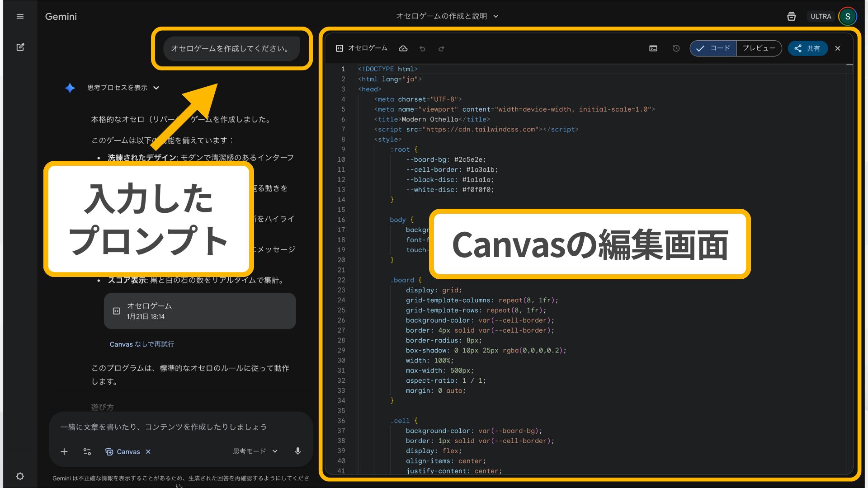The image size is (868, 488).
Task: Redo the edit in Canvas toolbar
Action: (x=441, y=48)
